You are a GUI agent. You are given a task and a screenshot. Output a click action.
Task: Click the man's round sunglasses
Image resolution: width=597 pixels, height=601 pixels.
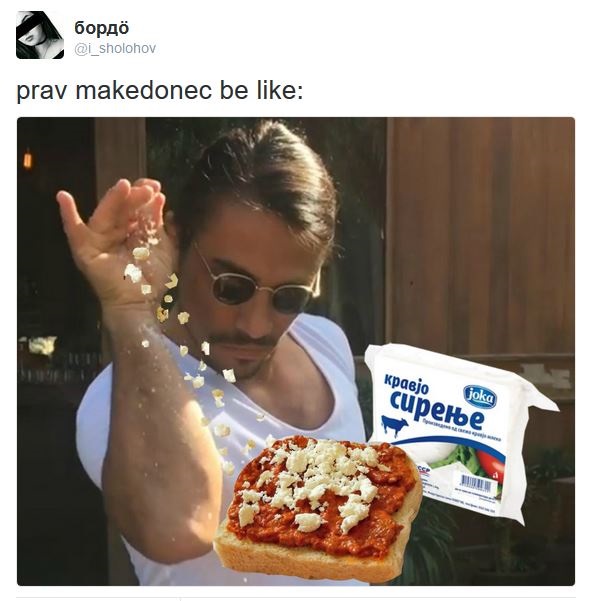pyautogui.click(x=262, y=291)
